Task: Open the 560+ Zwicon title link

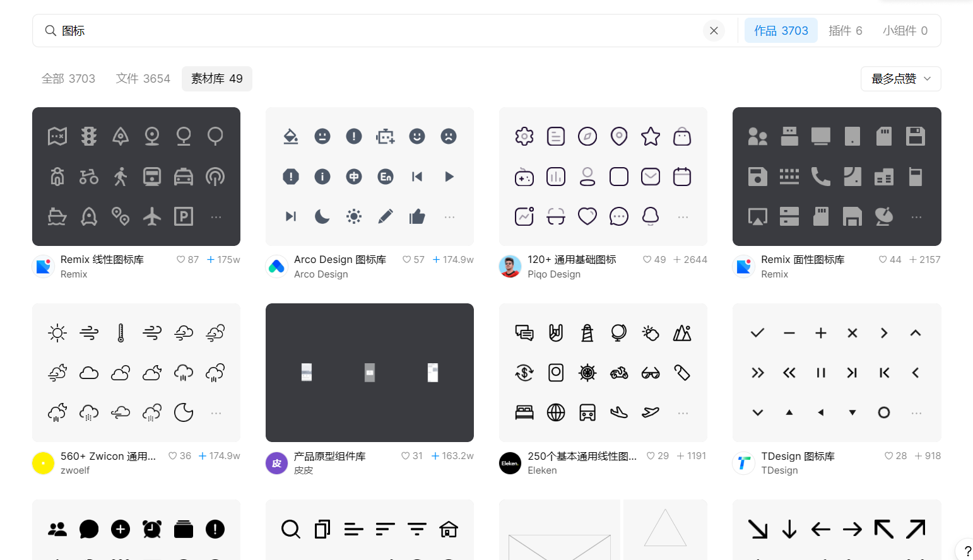Action: pyautogui.click(x=108, y=456)
